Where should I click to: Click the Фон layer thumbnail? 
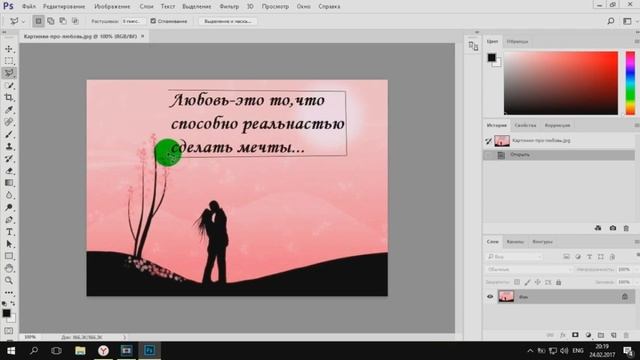[506, 297]
